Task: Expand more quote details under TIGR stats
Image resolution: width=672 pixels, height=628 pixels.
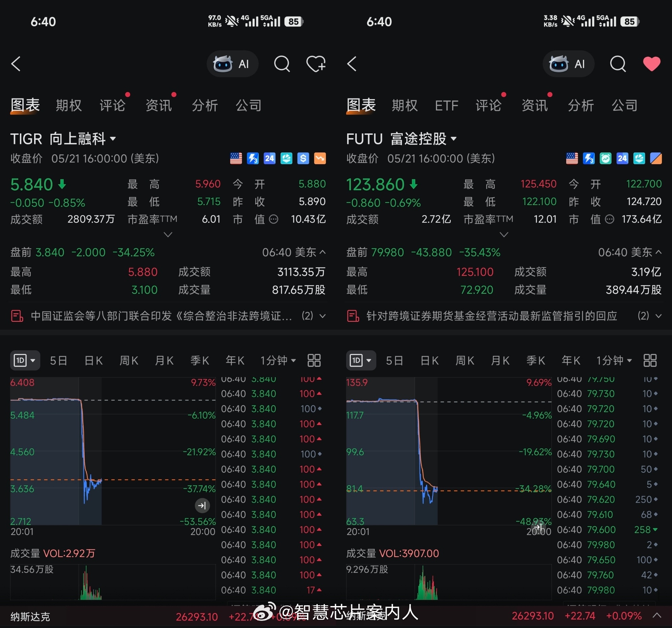Action: click(168, 234)
